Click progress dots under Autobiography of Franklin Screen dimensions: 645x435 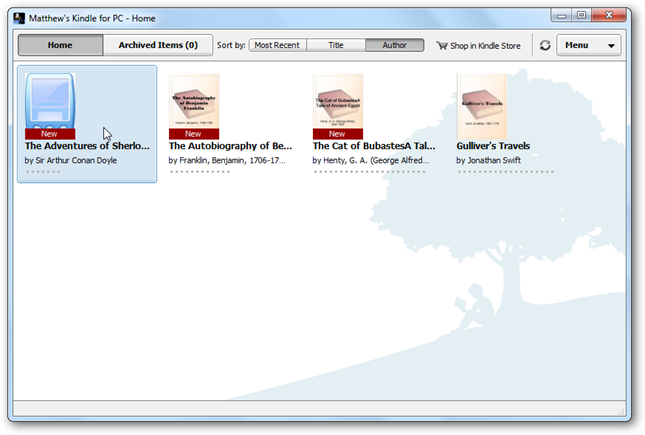pyautogui.click(x=200, y=172)
